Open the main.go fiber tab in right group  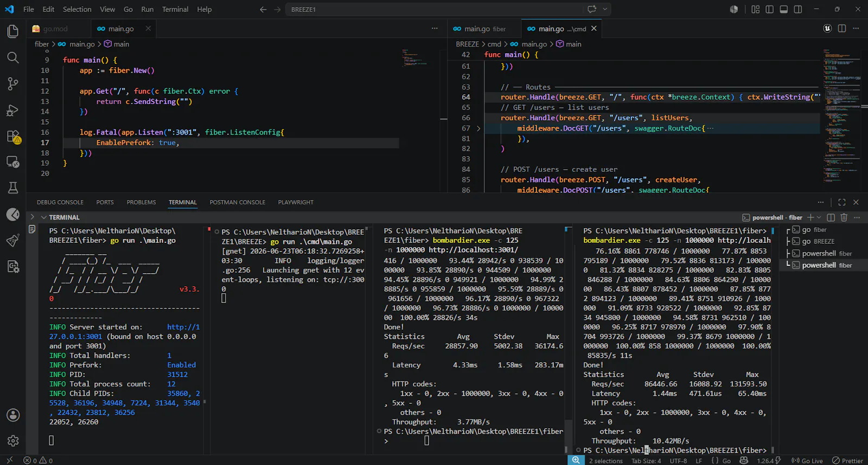[484, 29]
